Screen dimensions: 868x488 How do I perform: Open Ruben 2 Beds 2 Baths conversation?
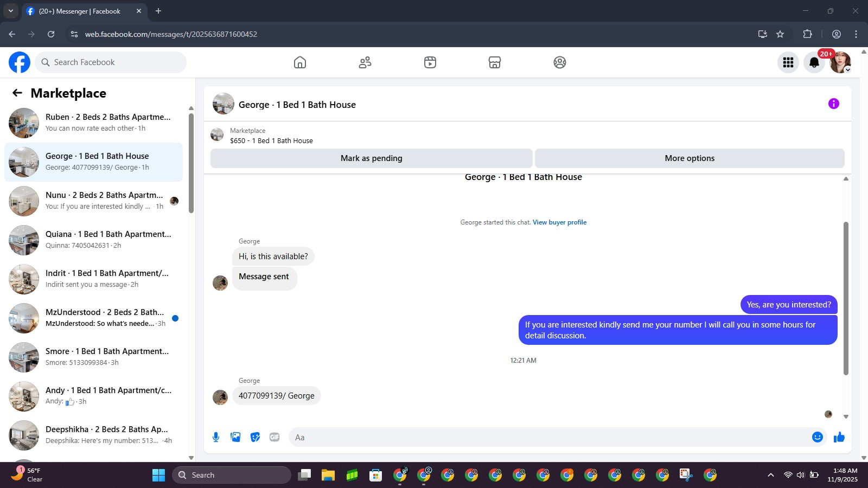pyautogui.click(x=93, y=123)
